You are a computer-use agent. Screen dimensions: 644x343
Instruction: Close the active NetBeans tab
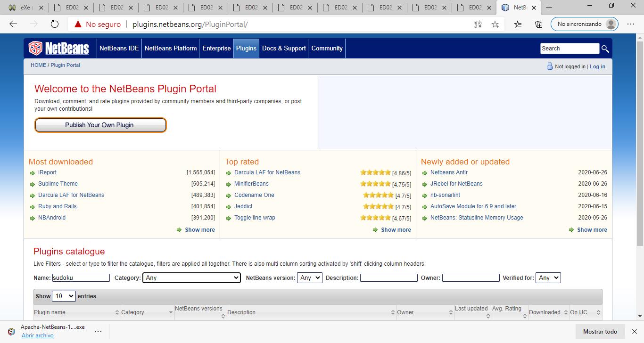[534, 8]
